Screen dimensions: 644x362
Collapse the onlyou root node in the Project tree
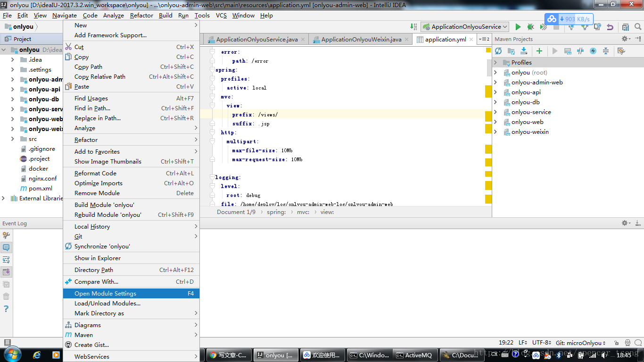(4, 49)
